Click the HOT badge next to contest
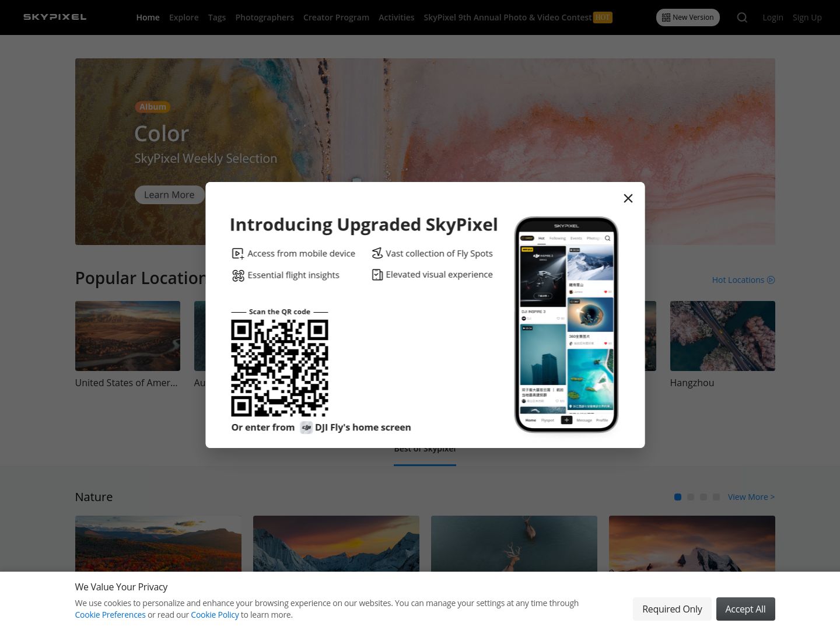Image resolution: width=840 pixels, height=630 pixels. (603, 17)
